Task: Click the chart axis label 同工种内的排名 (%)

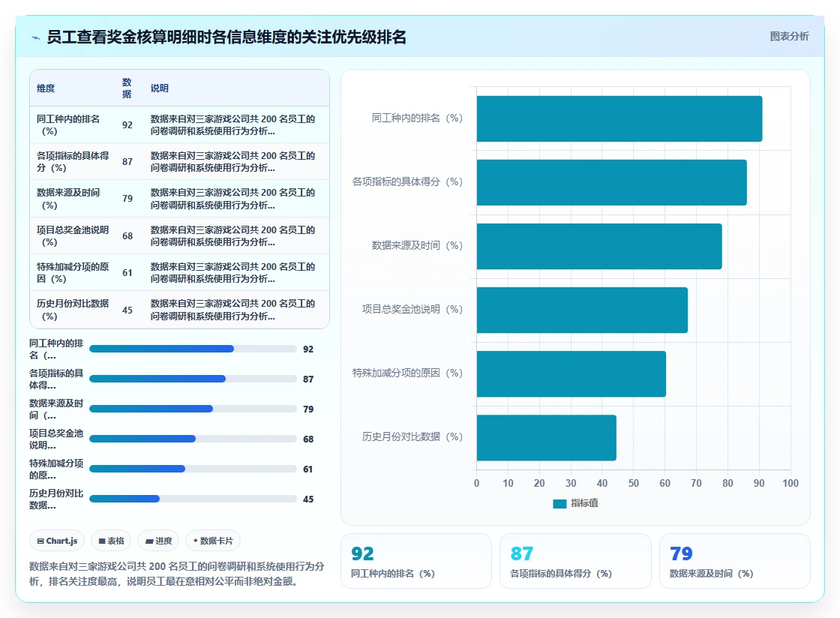Action: pyautogui.click(x=417, y=118)
